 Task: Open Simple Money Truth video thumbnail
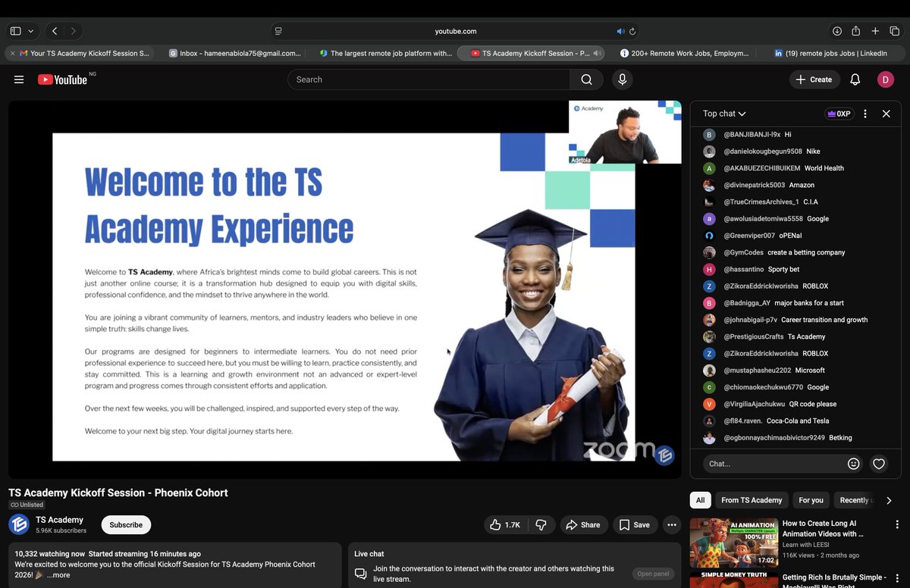click(733, 580)
